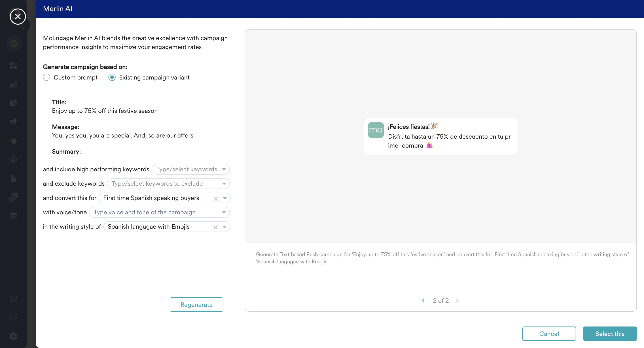Go to the previous generated variant

(423, 301)
